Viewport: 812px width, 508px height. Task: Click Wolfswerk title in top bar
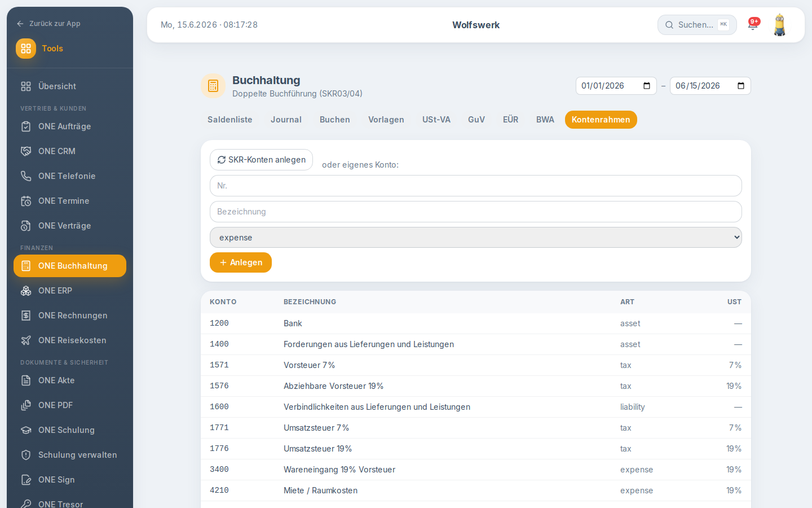point(476,25)
